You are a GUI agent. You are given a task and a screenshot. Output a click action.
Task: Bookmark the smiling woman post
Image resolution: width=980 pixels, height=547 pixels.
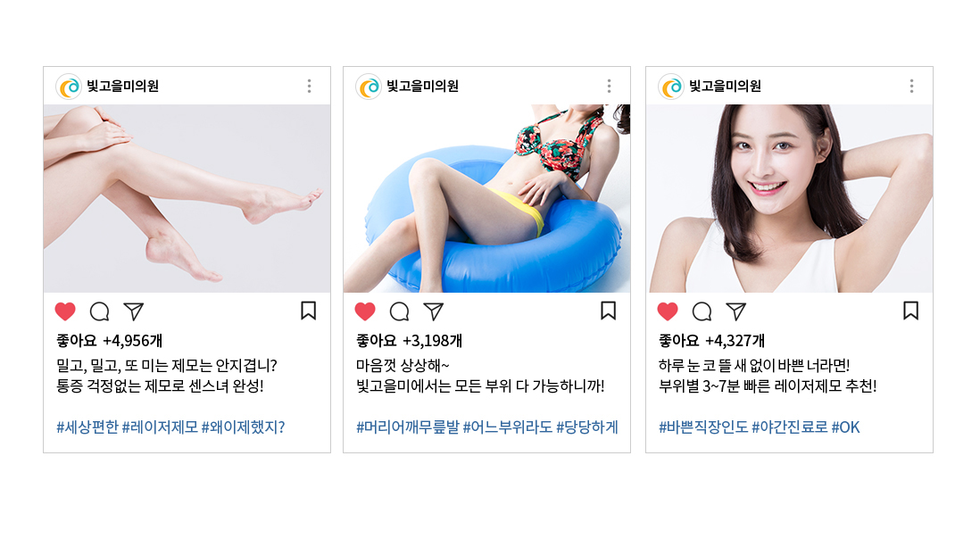click(x=910, y=311)
